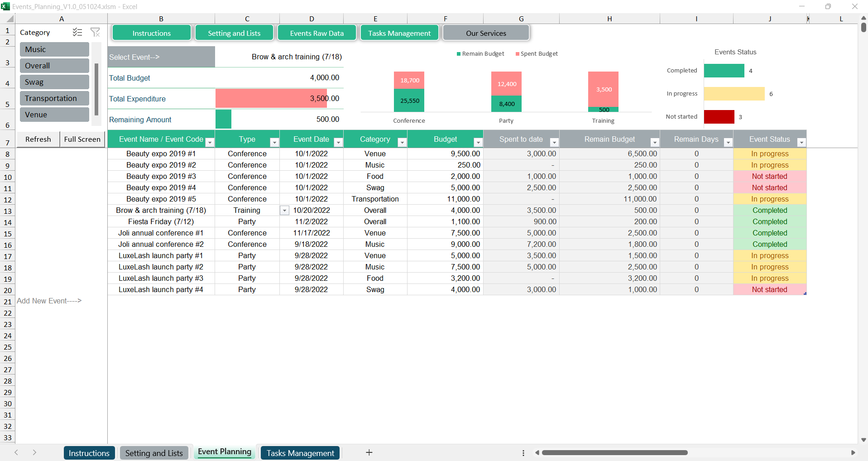
Task: Toggle the Swag category slicer item
Action: pyautogui.click(x=54, y=82)
